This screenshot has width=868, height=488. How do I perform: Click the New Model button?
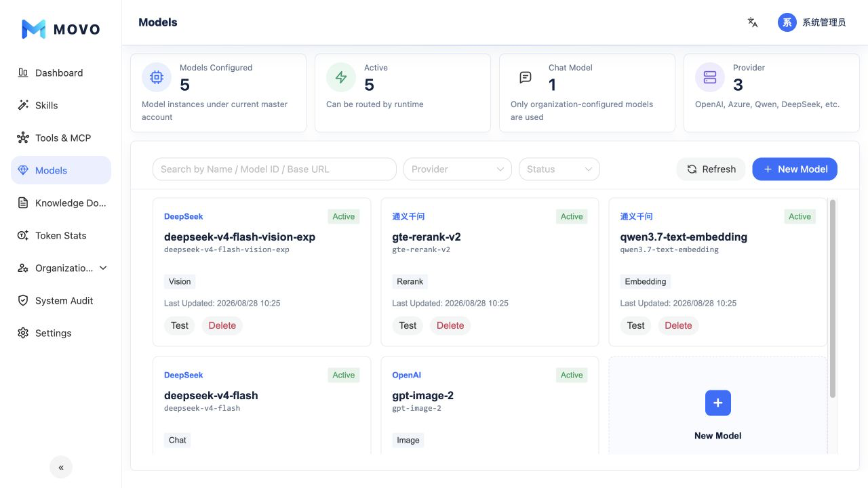(795, 169)
